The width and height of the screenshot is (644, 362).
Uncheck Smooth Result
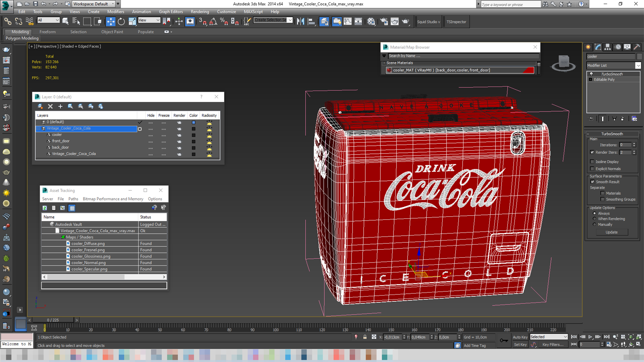click(x=592, y=182)
